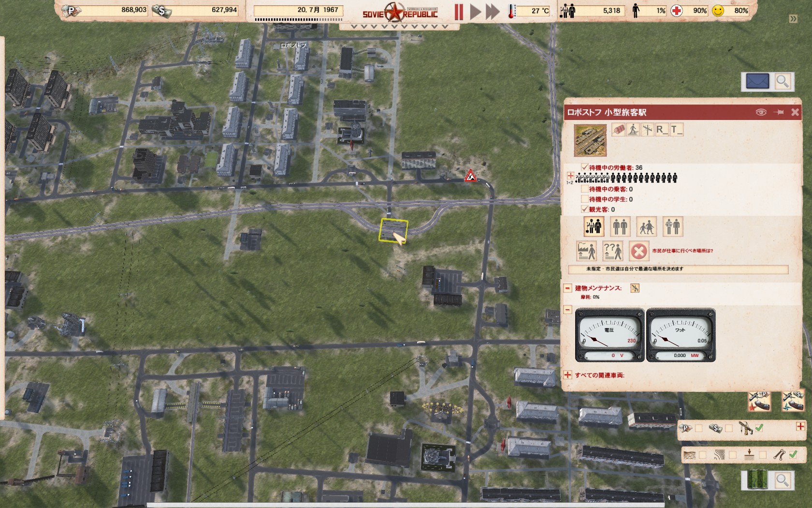The height and width of the screenshot is (508, 812).
Task: Select the pedestrian walking icon in station panel
Action: tap(633, 130)
